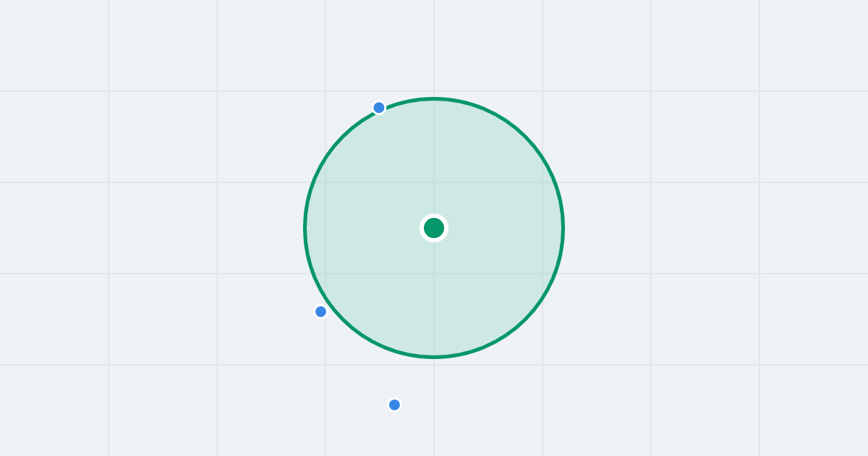Select the blue point on the circle's upper edge
868x456 pixels.
pos(379,108)
